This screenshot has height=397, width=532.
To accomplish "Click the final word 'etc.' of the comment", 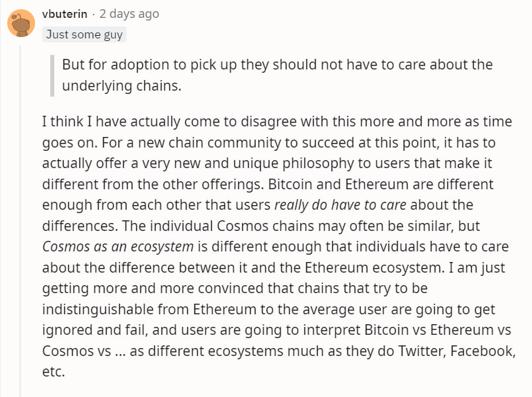I will [54, 372].
